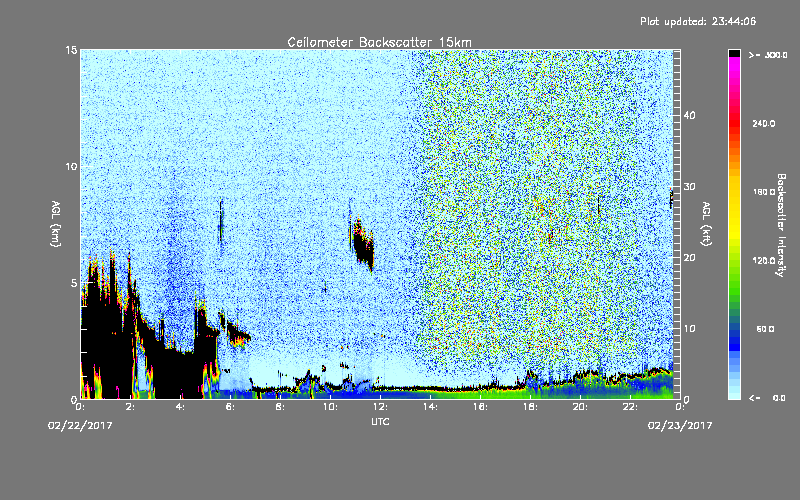Click the end date '02/23/2017'
This screenshot has width=800, height=500.
pos(680,426)
